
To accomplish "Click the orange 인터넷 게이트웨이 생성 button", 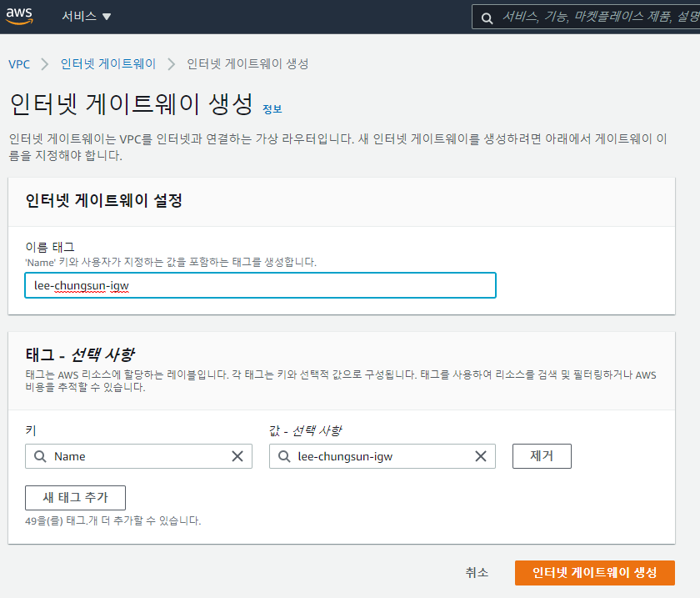I will (x=595, y=572).
